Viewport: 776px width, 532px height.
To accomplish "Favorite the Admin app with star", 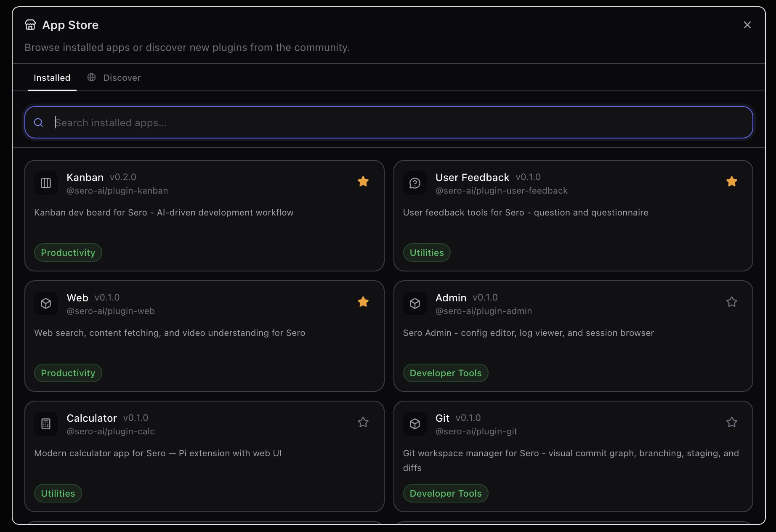I will (x=731, y=302).
